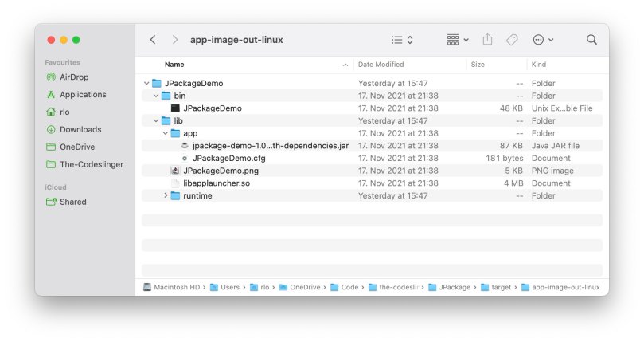Open the Search magnifier icon
The image size is (644, 342).
[591, 40]
